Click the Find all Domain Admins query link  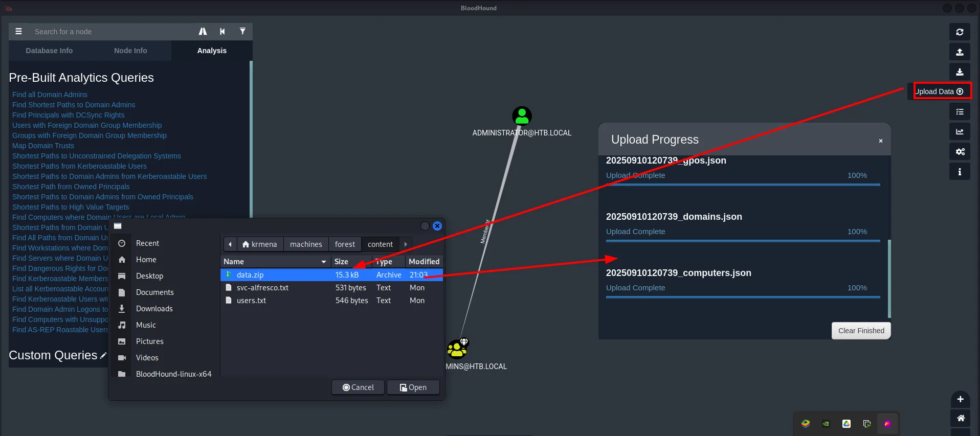(x=50, y=95)
